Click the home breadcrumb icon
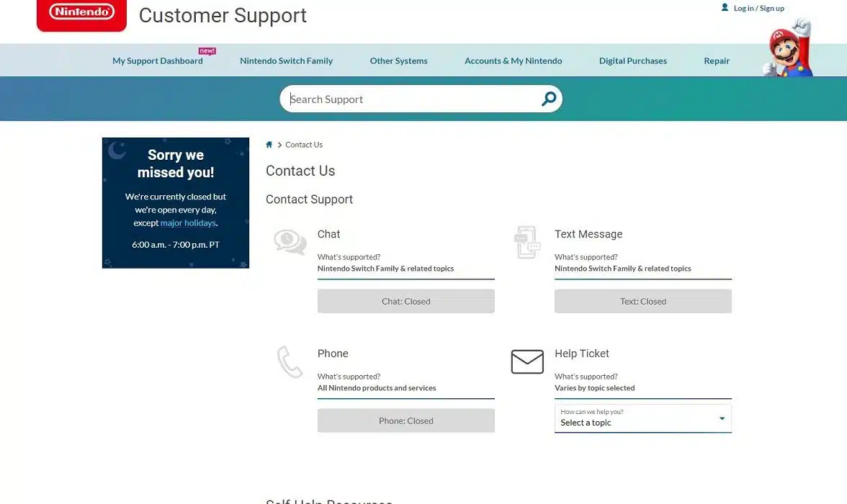Screen dimensions: 847x504 269,145
